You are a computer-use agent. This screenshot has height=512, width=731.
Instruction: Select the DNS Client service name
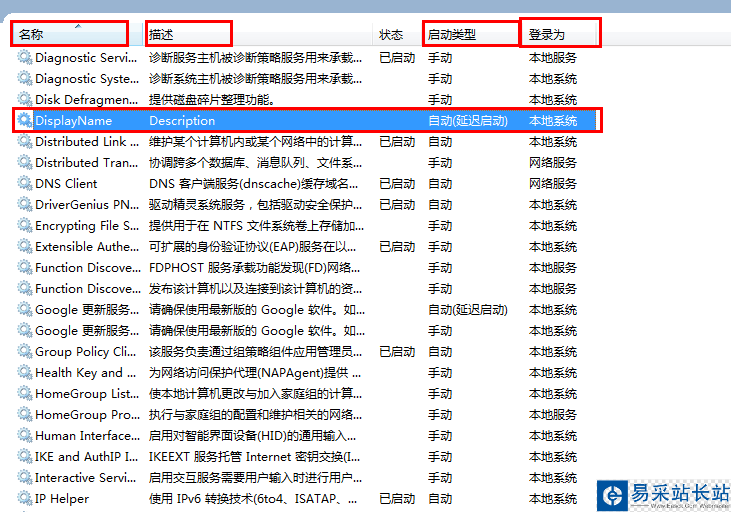[66, 184]
